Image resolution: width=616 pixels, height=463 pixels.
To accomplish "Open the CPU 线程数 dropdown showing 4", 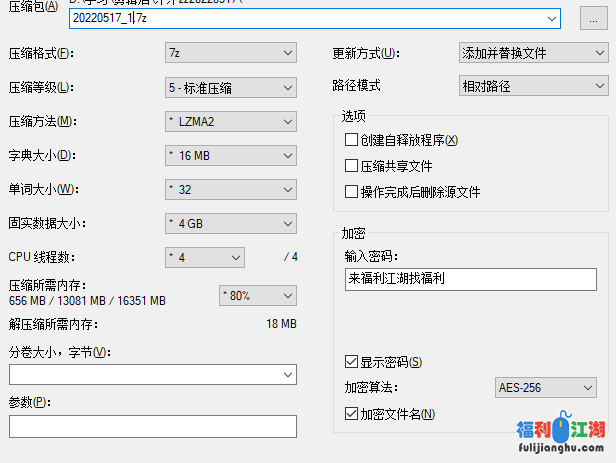I will coord(204,258).
